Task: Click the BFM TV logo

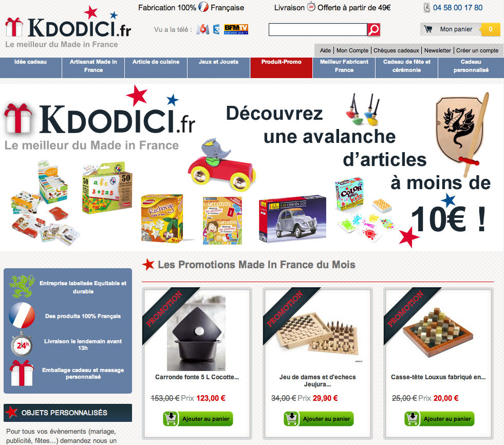Action: 236,29
